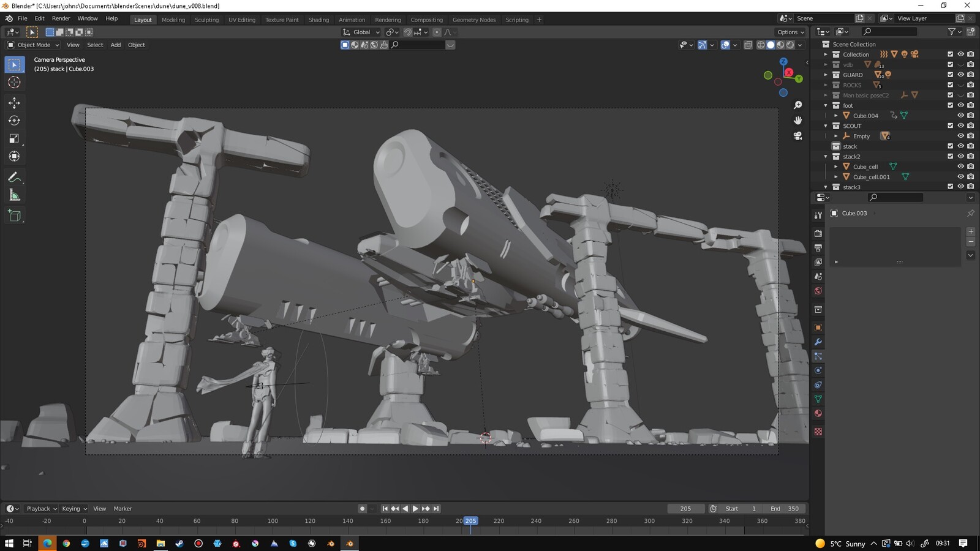The height and width of the screenshot is (551, 980).
Task: Open the World properties tab
Action: (818, 291)
